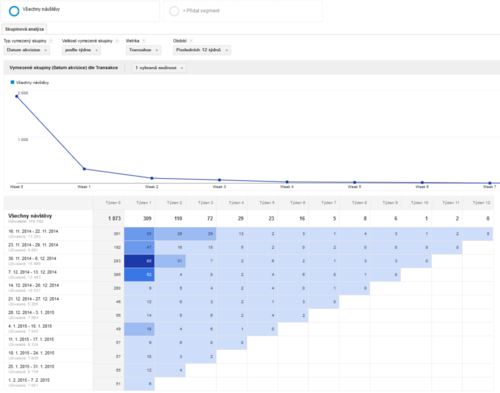Click the Week 3 data point on chart
This screenshot has width=500, height=393.
(220, 180)
